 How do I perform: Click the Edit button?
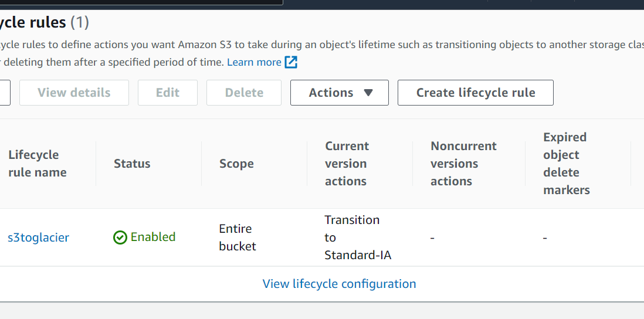(x=168, y=93)
